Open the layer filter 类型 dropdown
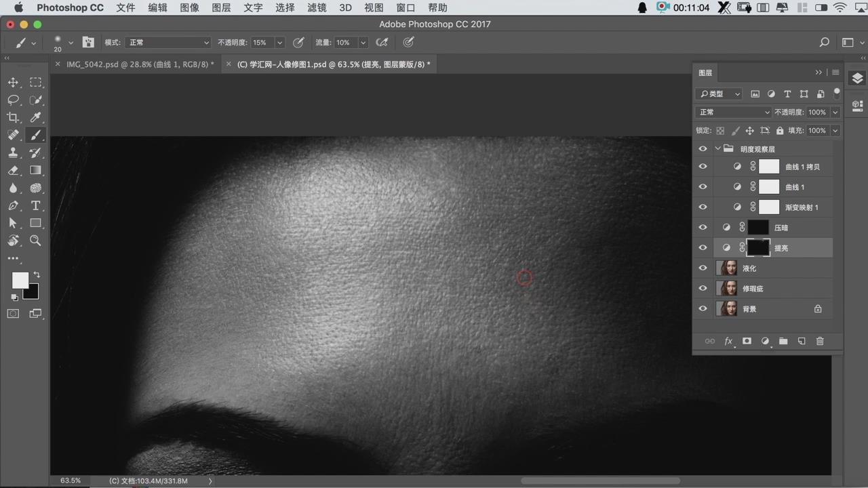The height and width of the screenshot is (488, 868). point(719,94)
